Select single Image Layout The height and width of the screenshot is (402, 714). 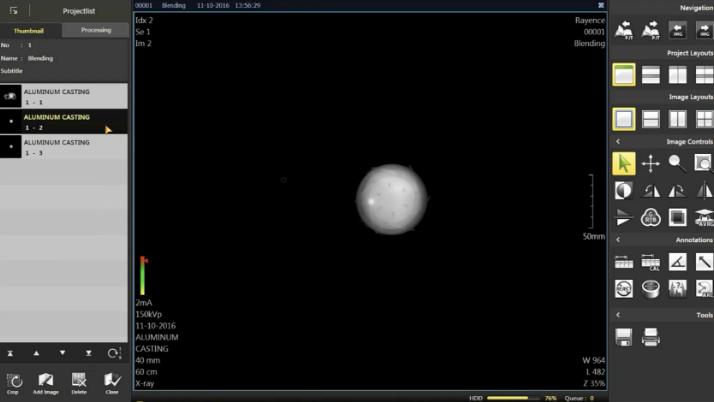(x=624, y=119)
